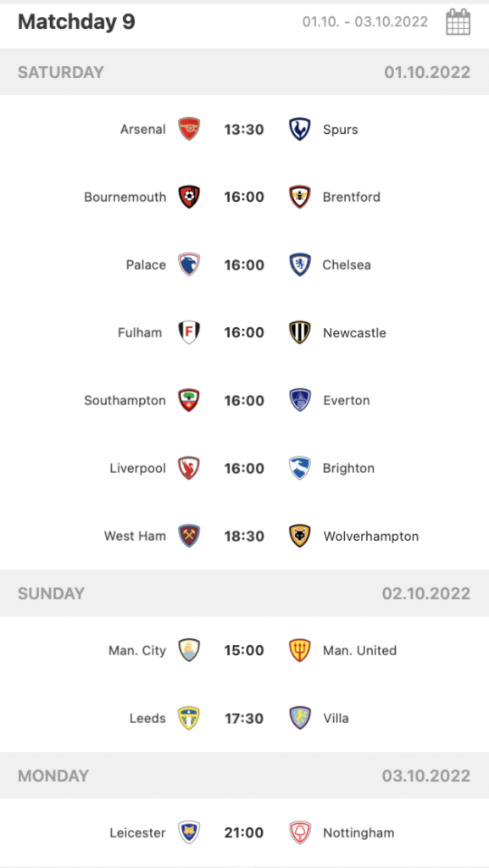
Task: Click the Nottingham tree crest
Action: pos(299,832)
